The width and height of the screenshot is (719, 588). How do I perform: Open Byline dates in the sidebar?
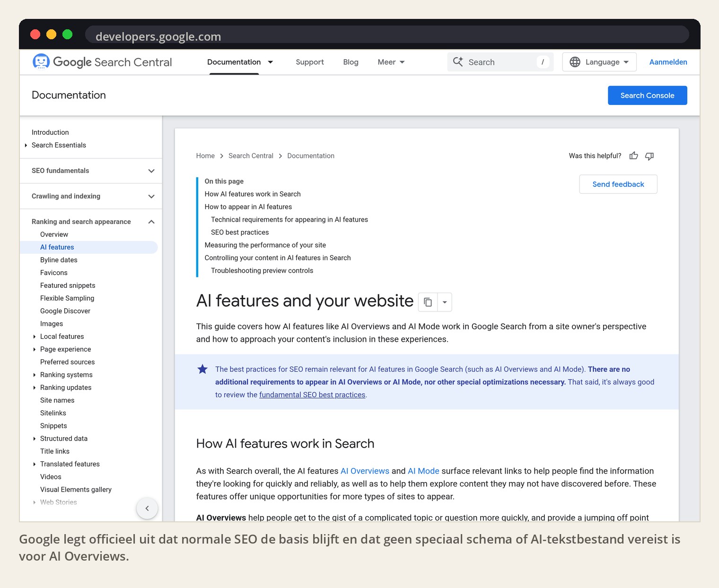click(59, 260)
